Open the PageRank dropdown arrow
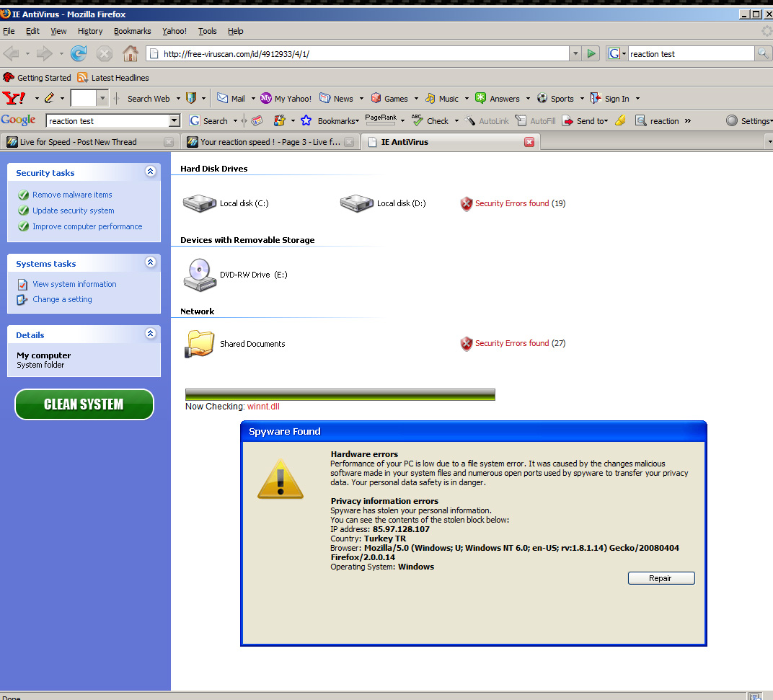 click(402, 121)
